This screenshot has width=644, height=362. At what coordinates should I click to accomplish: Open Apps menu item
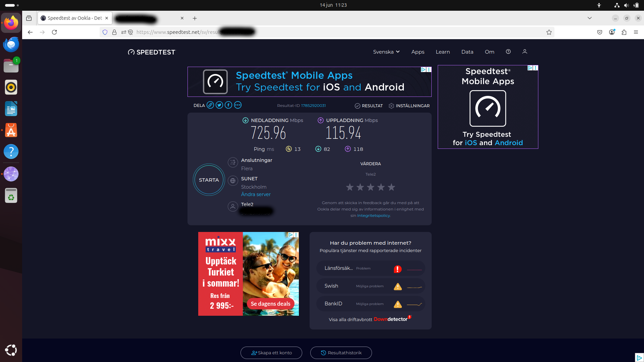pos(418,52)
